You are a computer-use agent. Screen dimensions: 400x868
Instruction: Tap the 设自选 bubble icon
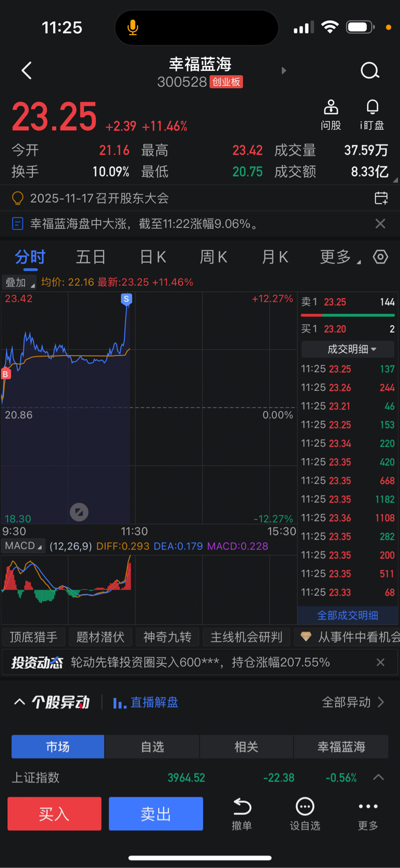[305, 806]
